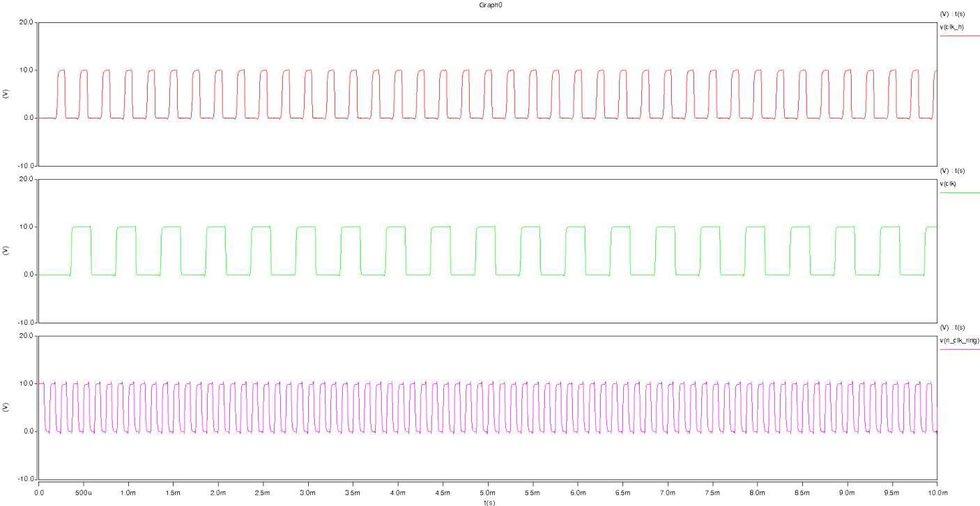980x506 pixels.
Task: Click the t(s) x-axis title
Action: coord(489,502)
